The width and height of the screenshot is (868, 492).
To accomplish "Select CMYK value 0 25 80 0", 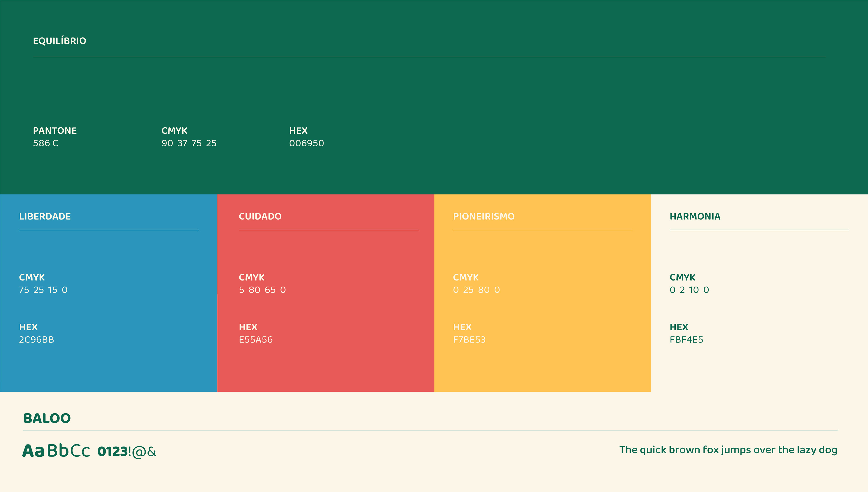I will point(476,290).
